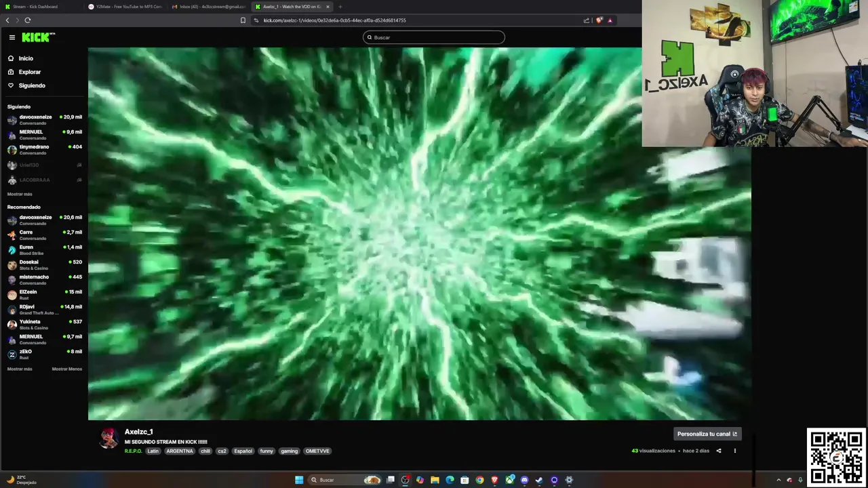Open the R.E.P.O. category link

(x=133, y=451)
